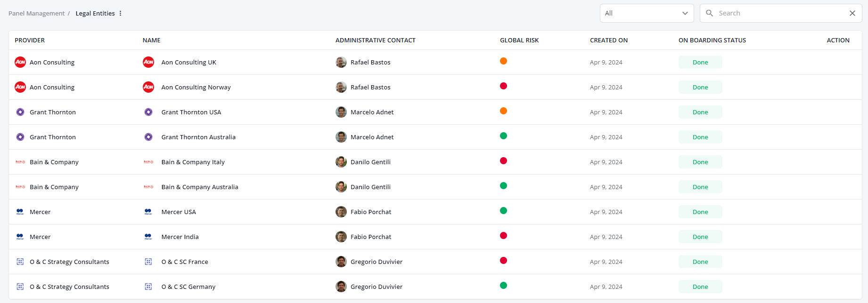Click Aon logo next to Aon Consulting Norway name
The width and height of the screenshot is (868, 303).
(x=148, y=87)
